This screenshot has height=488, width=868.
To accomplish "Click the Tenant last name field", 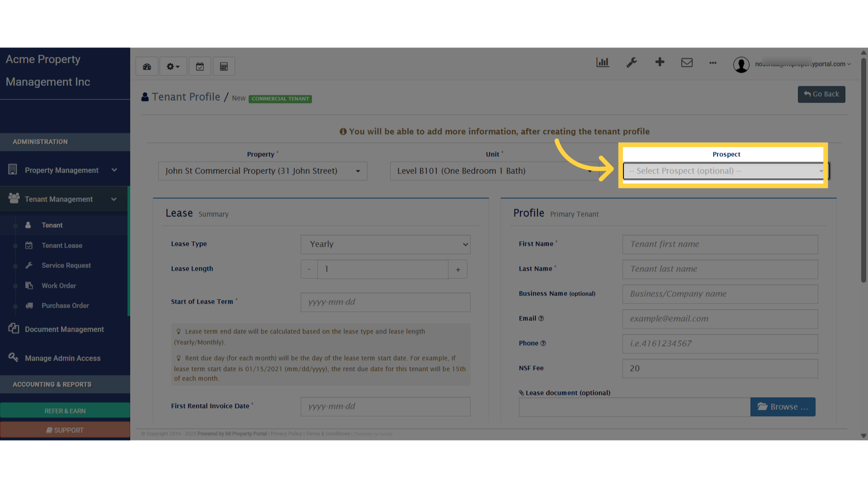I will pos(720,269).
